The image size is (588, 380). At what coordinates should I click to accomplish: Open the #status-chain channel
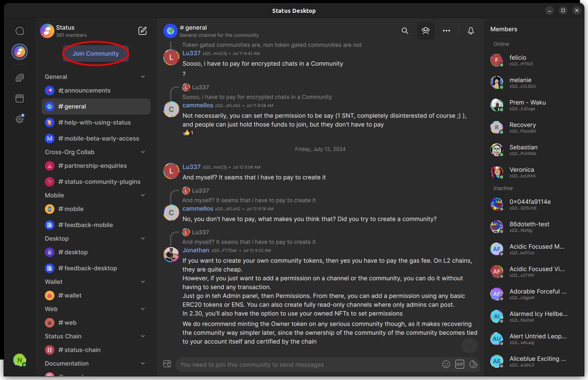click(96, 350)
